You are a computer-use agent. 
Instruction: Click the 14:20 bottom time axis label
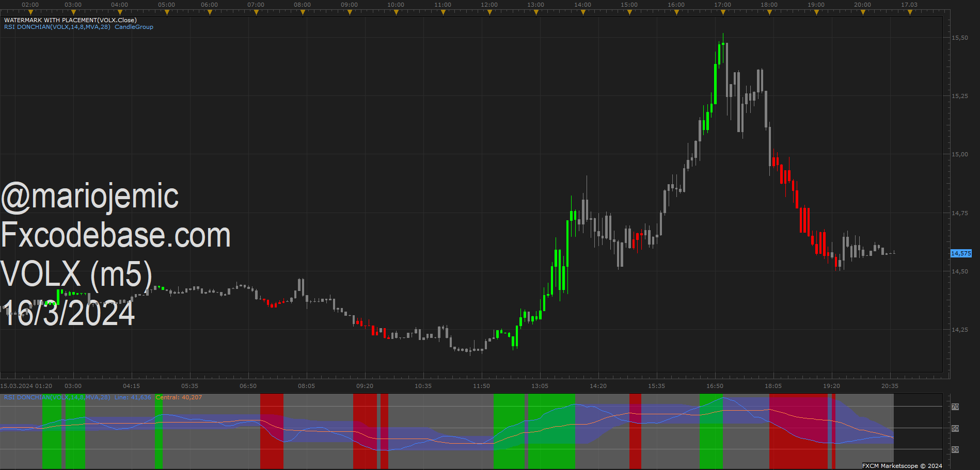tap(598, 386)
